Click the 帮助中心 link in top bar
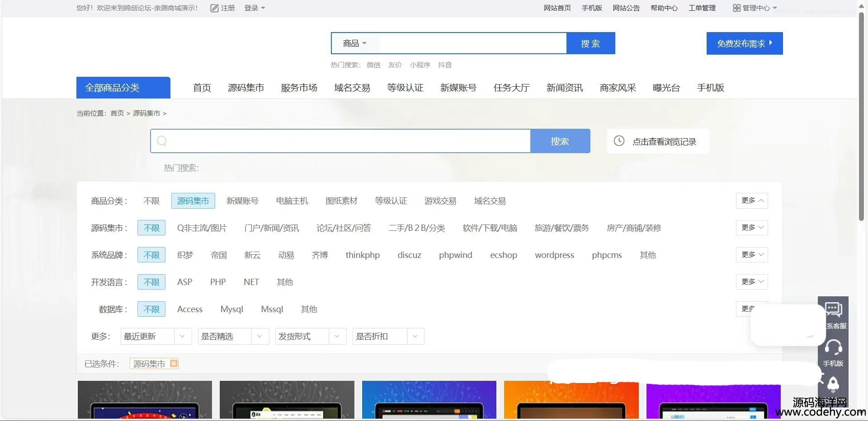Image resolution: width=868 pixels, height=421 pixels. (x=664, y=8)
